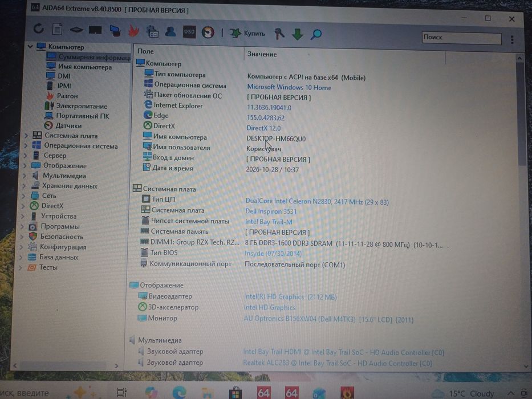Click the magnifier search icon
The height and width of the screenshot is (399, 532).
[x=316, y=34]
